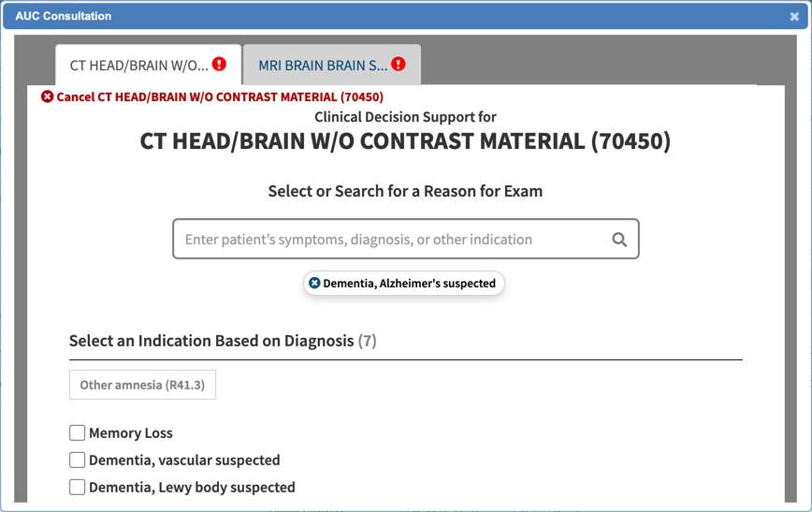Click the magnifying glass search icon

[x=619, y=240]
